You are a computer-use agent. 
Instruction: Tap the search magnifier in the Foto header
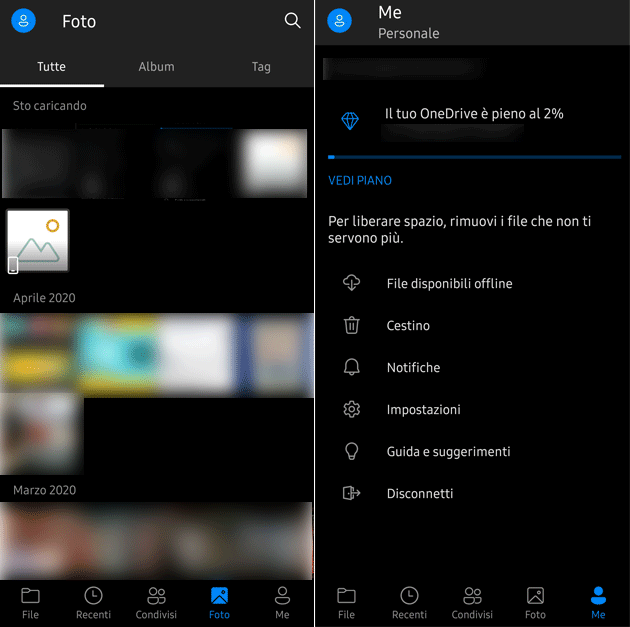292,21
